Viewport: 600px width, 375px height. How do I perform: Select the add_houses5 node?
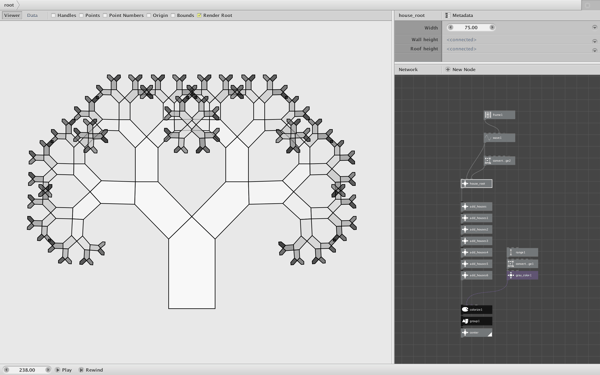(476, 264)
